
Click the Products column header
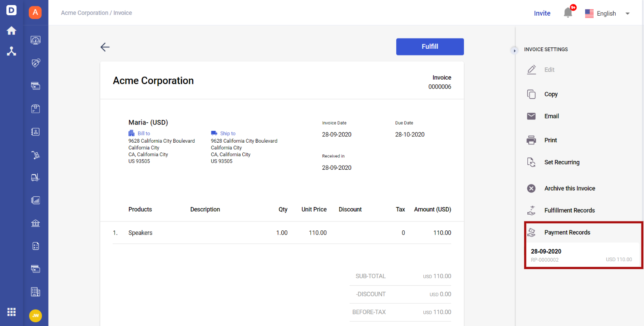coord(140,210)
